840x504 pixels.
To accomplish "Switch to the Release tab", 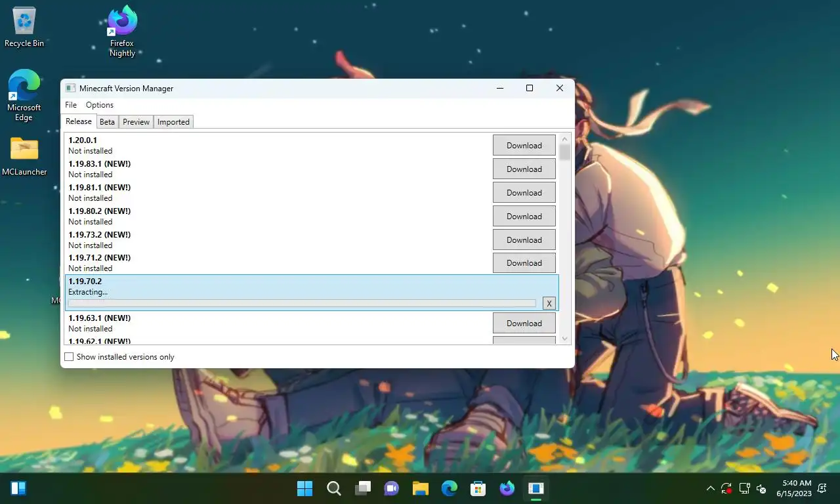I will (79, 121).
